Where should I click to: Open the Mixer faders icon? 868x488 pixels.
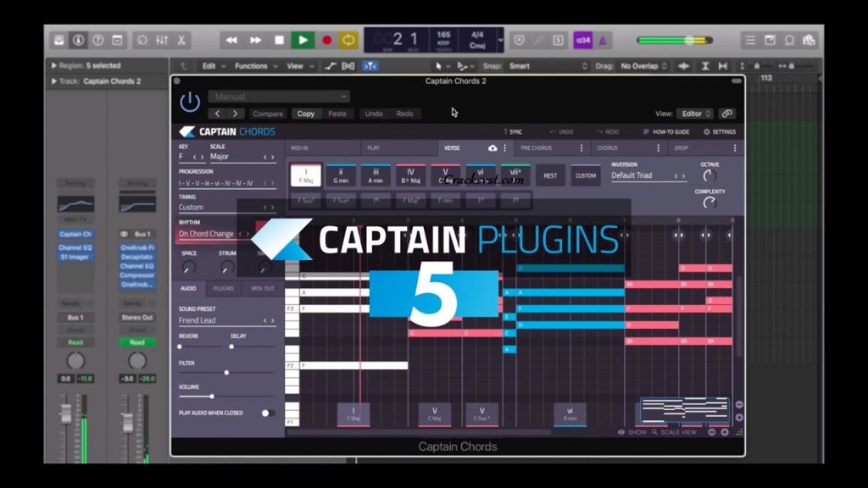[x=162, y=40]
